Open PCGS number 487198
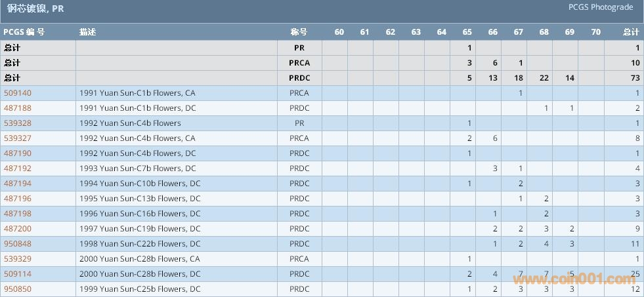This screenshot has height=297, width=644. pos(18,214)
